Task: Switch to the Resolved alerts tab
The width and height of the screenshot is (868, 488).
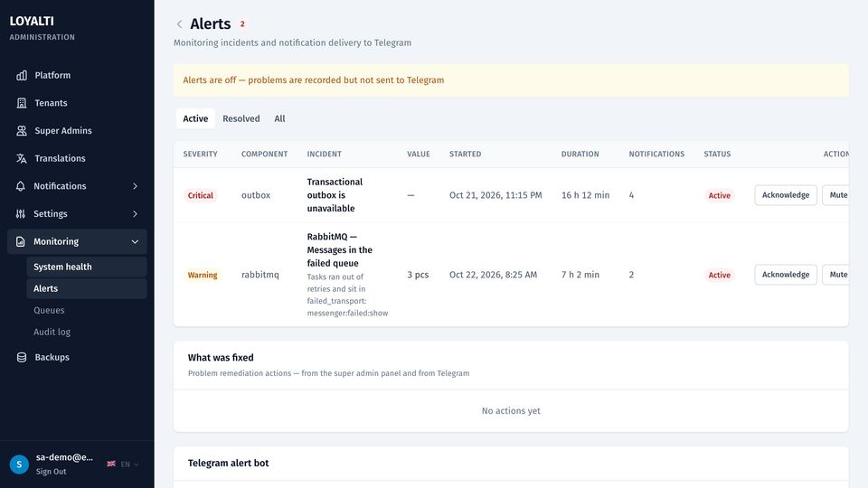Action: [241, 118]
